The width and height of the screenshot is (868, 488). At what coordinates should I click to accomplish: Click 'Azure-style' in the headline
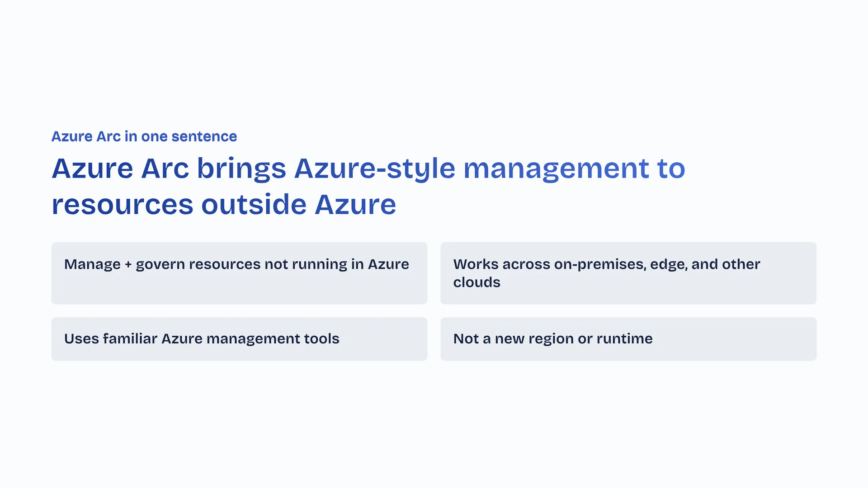point(374,169)
